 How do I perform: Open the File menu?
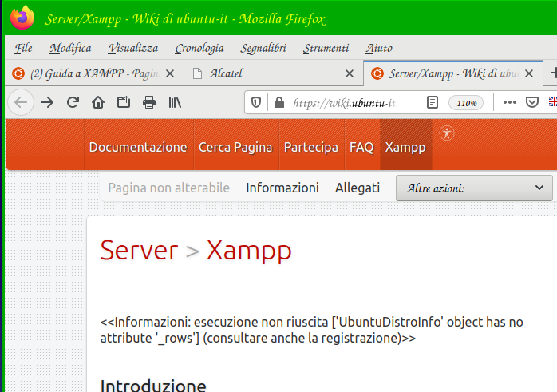(x=23, y=48)
